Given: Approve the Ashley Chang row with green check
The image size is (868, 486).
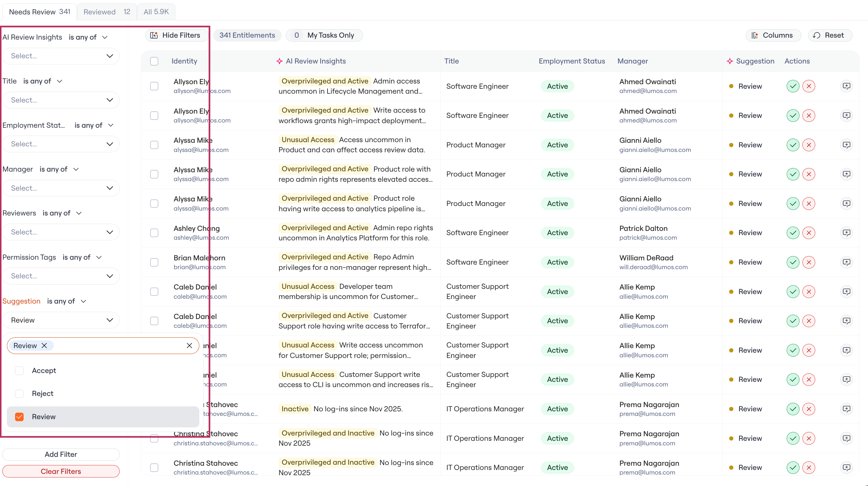Looking at the screenshot, I should point(793,233).
